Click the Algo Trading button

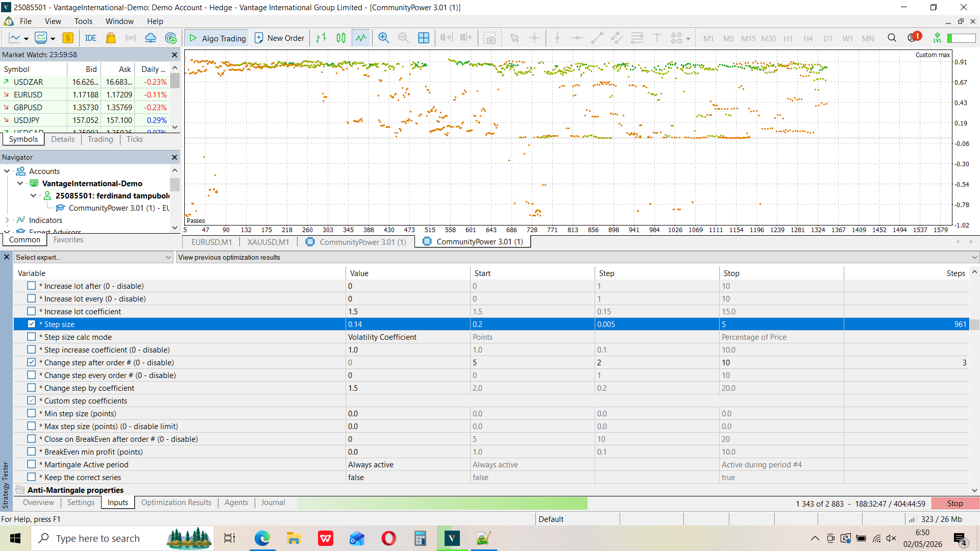point(217,38)
